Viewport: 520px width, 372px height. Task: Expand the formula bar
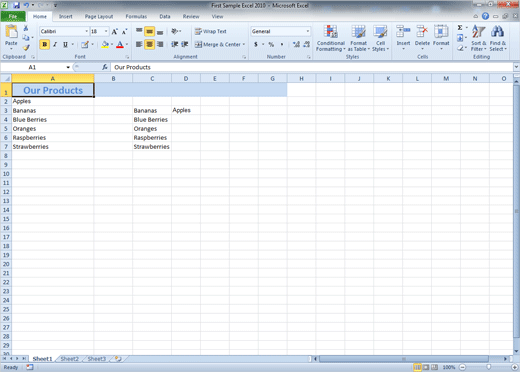tap(516, 67)
